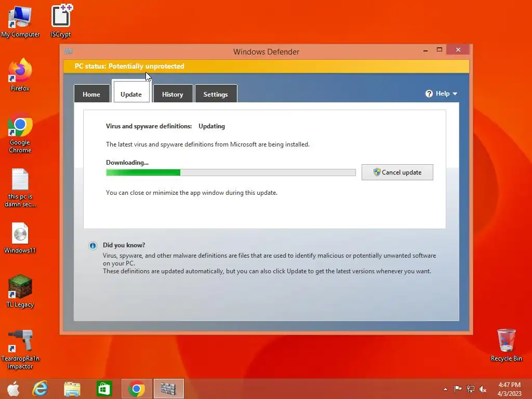Click the 'Updating' definitions status
The image size is (532, 399).
point(212,126)
